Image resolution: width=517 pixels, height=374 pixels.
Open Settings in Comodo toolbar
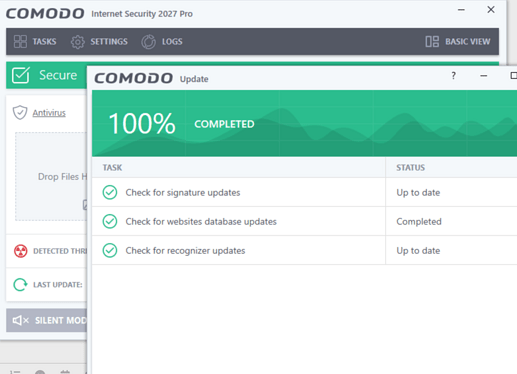tap(99, 42)
